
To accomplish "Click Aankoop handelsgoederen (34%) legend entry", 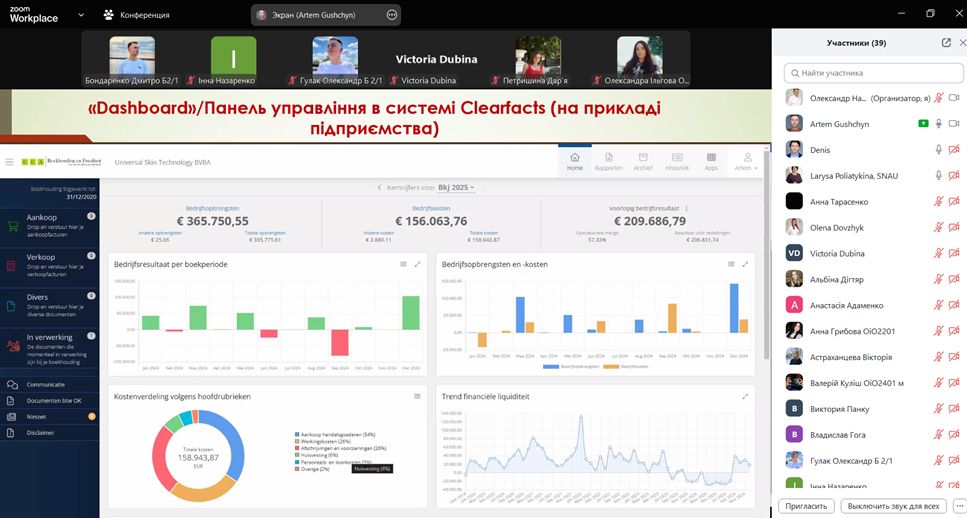I will tap(335, 435).
